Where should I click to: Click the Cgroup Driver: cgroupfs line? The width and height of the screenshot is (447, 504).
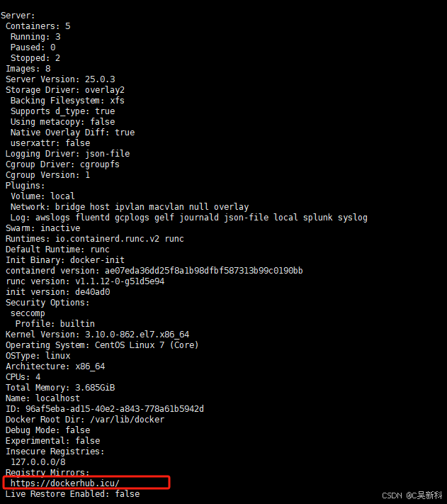62,164
